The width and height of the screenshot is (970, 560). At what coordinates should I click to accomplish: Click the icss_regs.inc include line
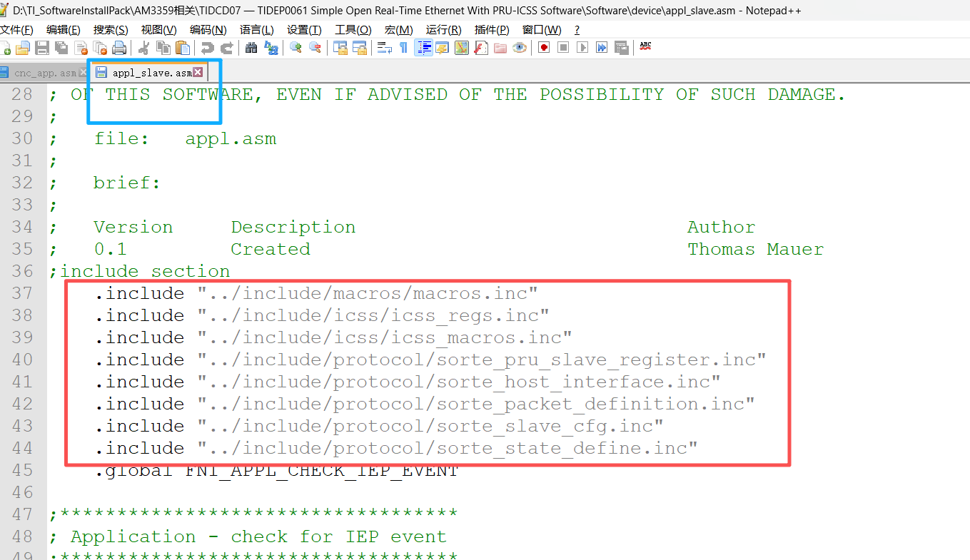click(322, 315)
